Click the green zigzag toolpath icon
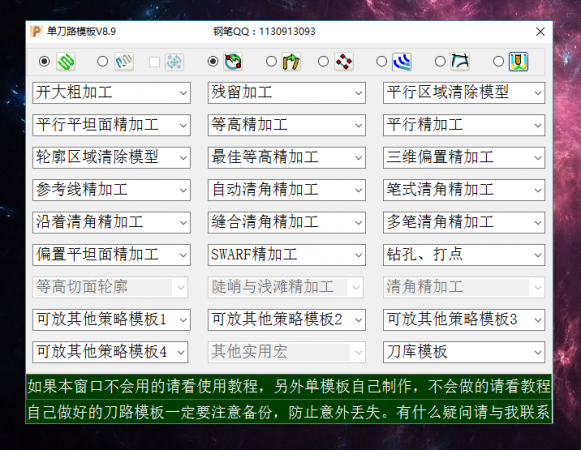Image resolution: width=581 pixels, height=450 pixels. [x=66, y=62]
